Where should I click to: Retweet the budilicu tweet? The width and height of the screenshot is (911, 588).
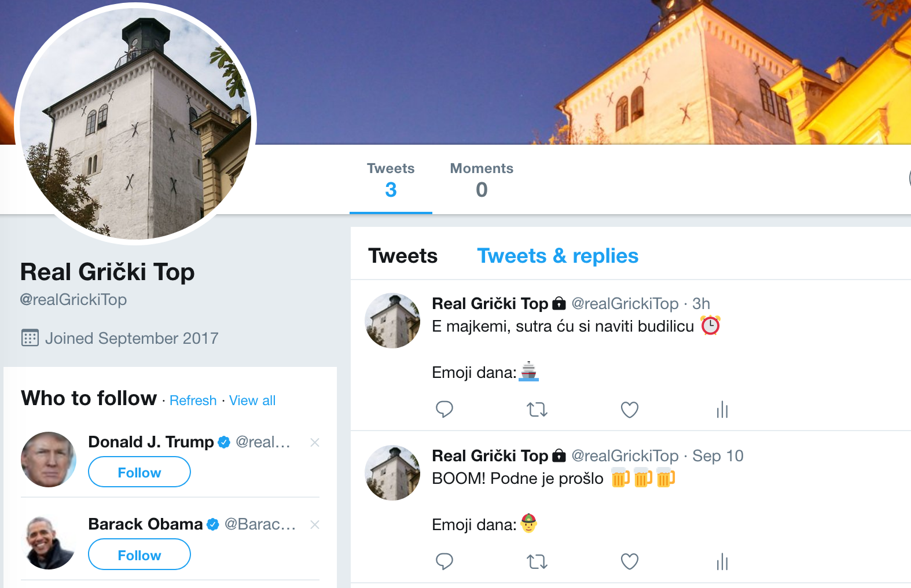[x=537, y=410]
